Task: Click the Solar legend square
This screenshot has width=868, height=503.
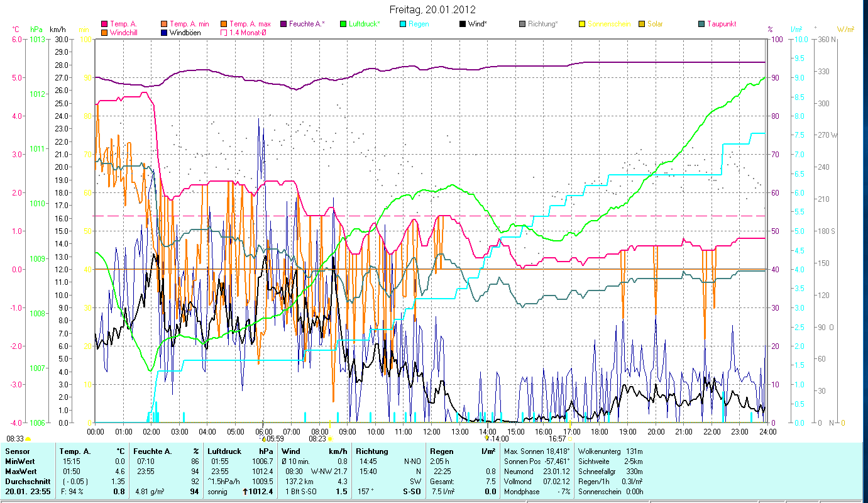Action: [x=642, y=24]
